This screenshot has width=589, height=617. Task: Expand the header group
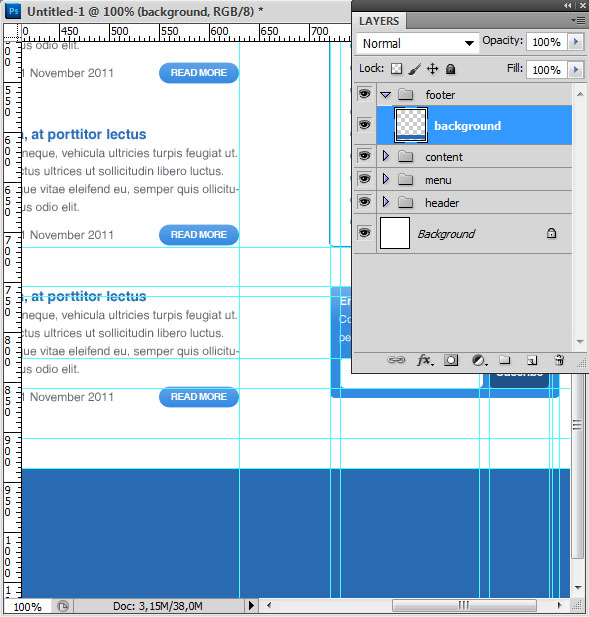(386, 202)
